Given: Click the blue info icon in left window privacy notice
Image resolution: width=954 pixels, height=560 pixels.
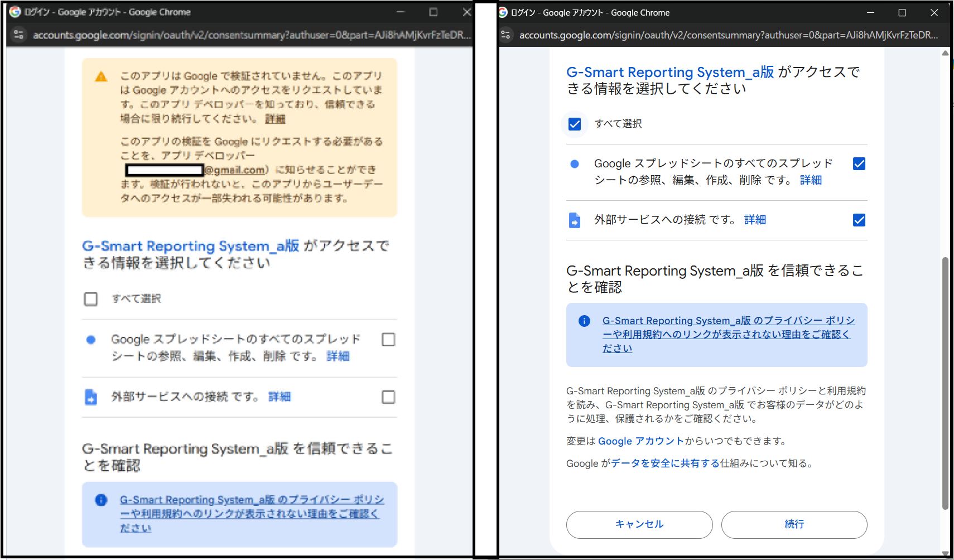Looking at the screenshot, I should tap(101, 500).
